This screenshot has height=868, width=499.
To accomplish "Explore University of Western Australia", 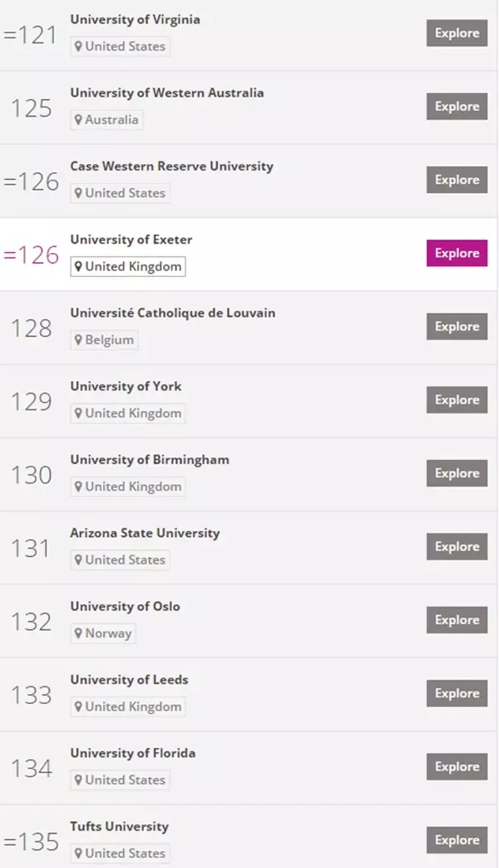I will tap(457, 107).
